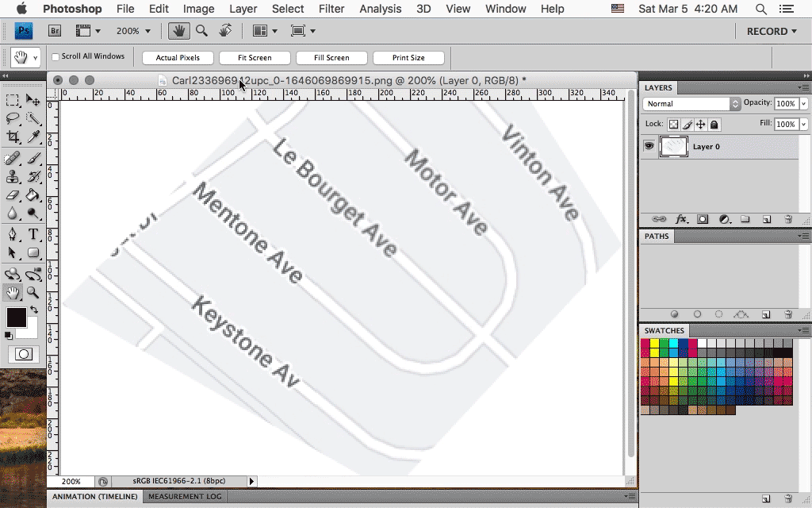Select the Quick Selection tool

33,118
